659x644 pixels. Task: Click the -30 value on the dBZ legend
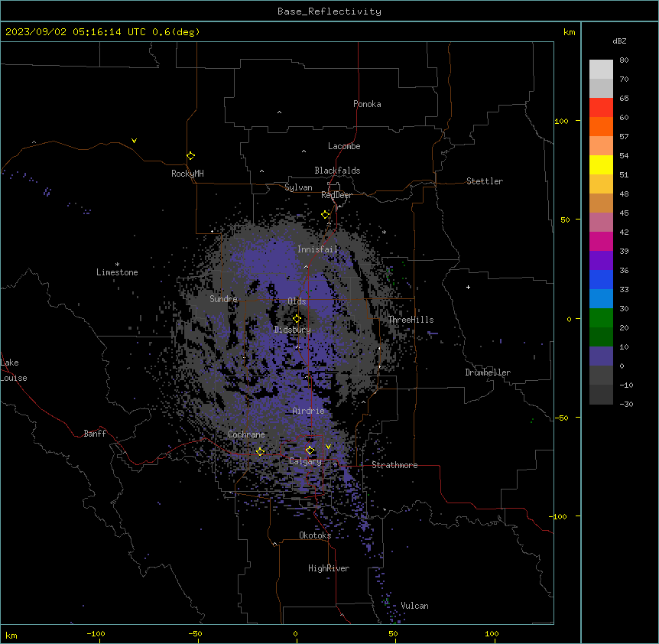click(627, 404)
